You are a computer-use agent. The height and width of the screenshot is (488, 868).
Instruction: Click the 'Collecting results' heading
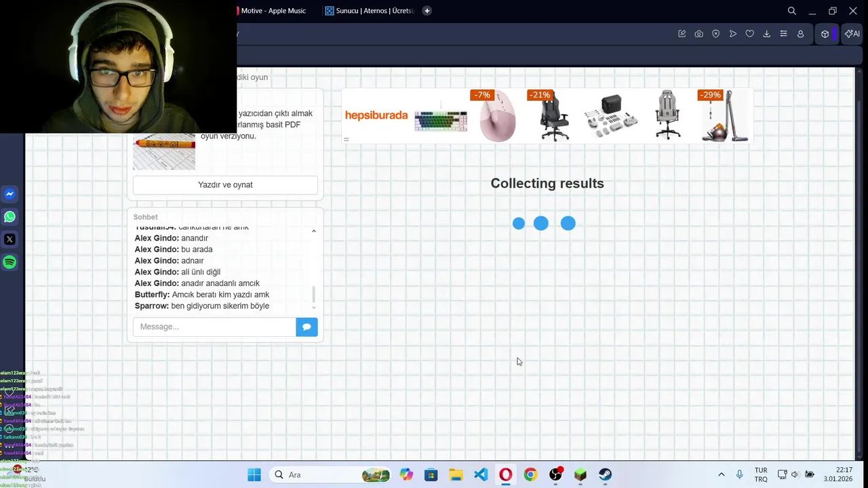tap(547, 184)
